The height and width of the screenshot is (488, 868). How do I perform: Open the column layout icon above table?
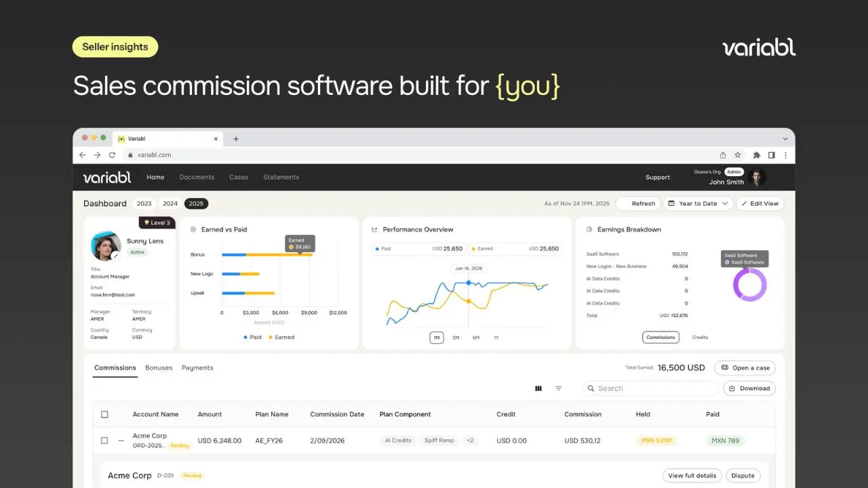[x=538, y=388]
